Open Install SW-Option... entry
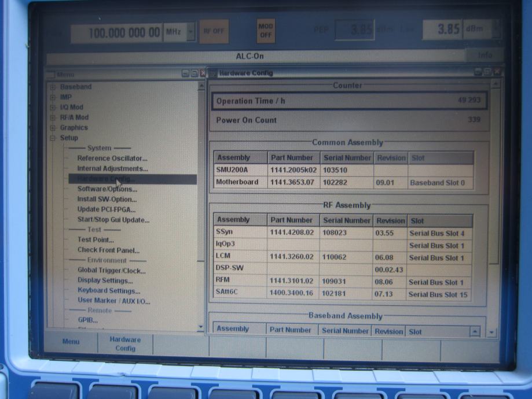Screen dimensions: 532x399 (107, 199)
